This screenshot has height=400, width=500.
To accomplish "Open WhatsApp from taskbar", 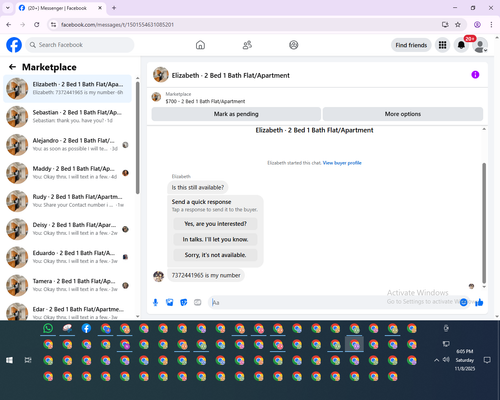I will (x=48, y=328).
